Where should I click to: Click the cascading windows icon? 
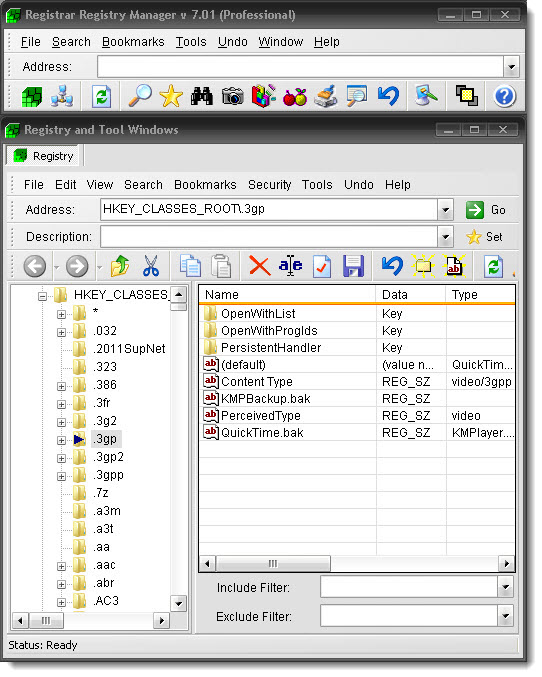pos(466,96)
